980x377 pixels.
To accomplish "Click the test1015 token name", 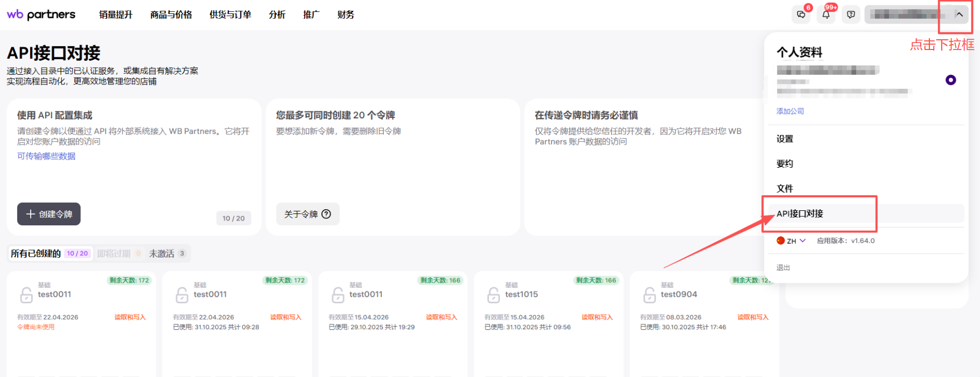I will point(521,294).
